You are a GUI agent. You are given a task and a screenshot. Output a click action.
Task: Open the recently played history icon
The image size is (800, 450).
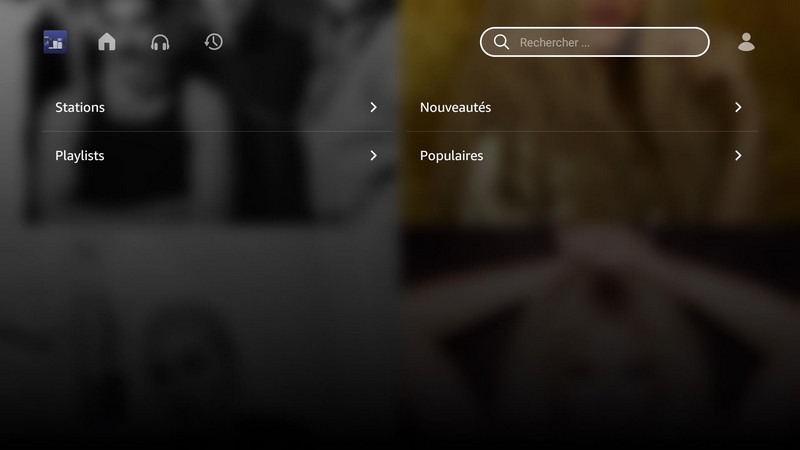pyautogui.click(x=213, y=41)
